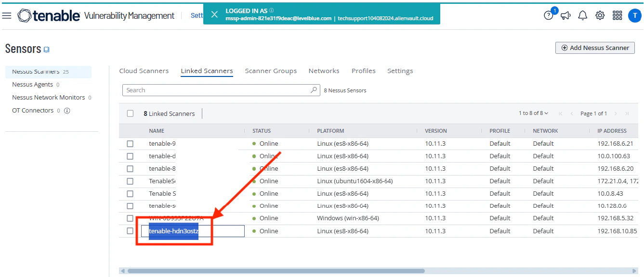
Task: Tick the checkbox for the tenable-9 row
Action: (130, 144)
